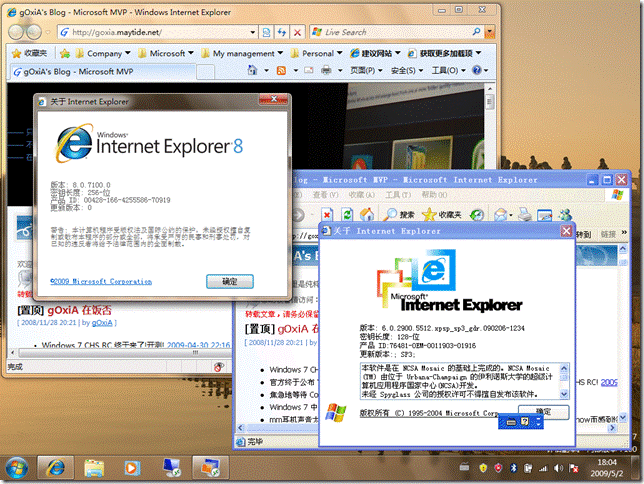The height and width of the screenshot is (484, 644).
Task: Click the gOxiA author link
Action: click(x=102, y=323)
